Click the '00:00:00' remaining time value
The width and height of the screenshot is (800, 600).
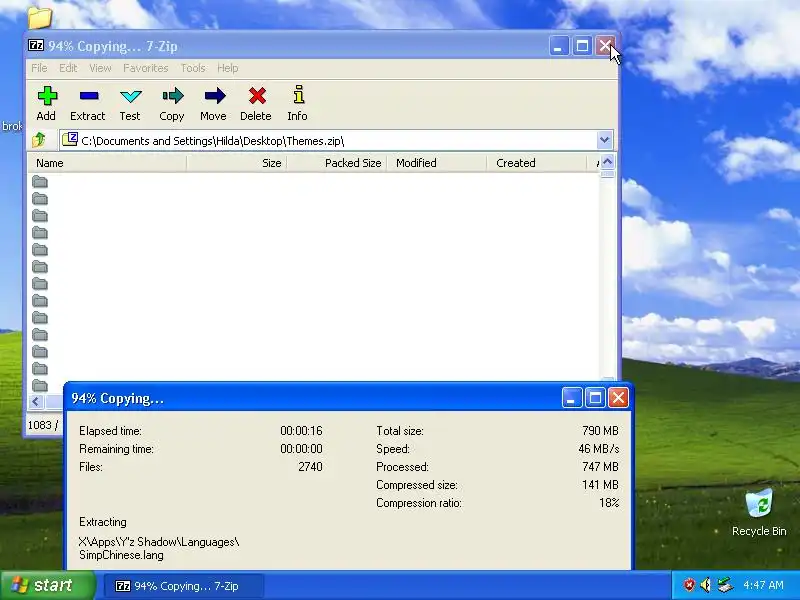click(302, 448)
